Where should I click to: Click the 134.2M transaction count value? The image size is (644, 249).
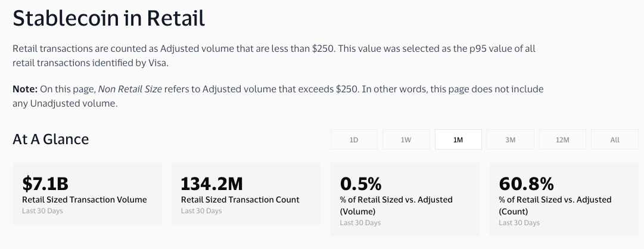(x=211, y=183)
